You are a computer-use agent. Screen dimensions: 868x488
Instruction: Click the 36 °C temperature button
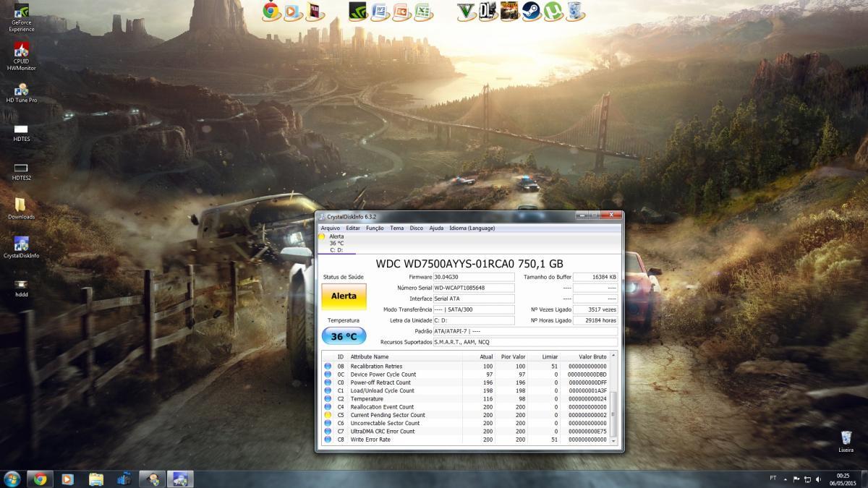[344, 336]
